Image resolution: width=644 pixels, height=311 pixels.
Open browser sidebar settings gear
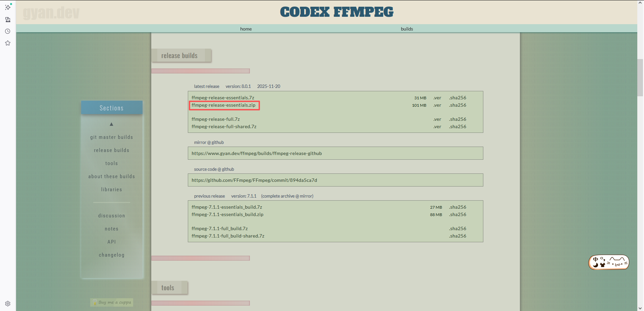click(8, 304)
